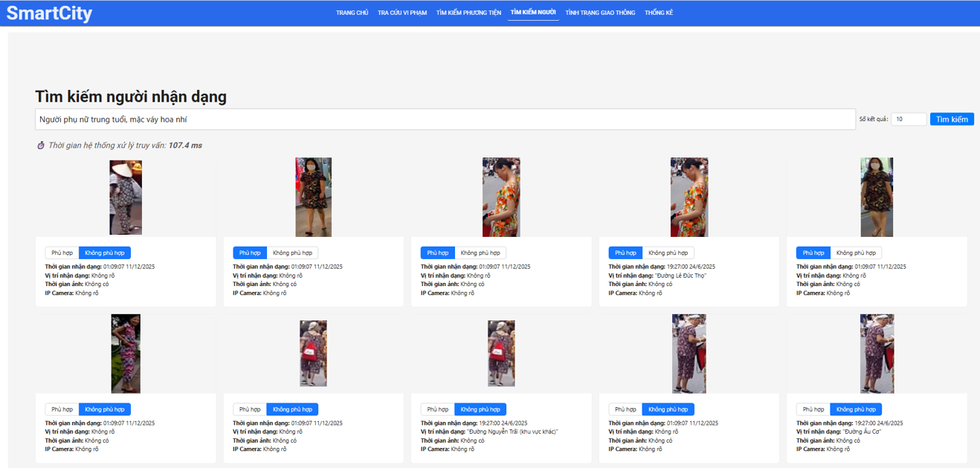Mark Đường Âu Cơ result as Phù hợp
Viewport: 980px width, 468px height.
click(x=813, y=409)
